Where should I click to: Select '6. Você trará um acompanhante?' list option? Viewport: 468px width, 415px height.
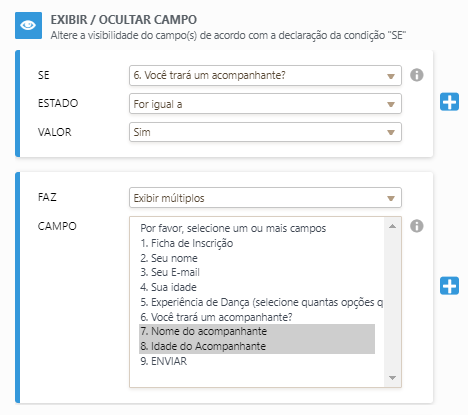click(x=257, y=317)
